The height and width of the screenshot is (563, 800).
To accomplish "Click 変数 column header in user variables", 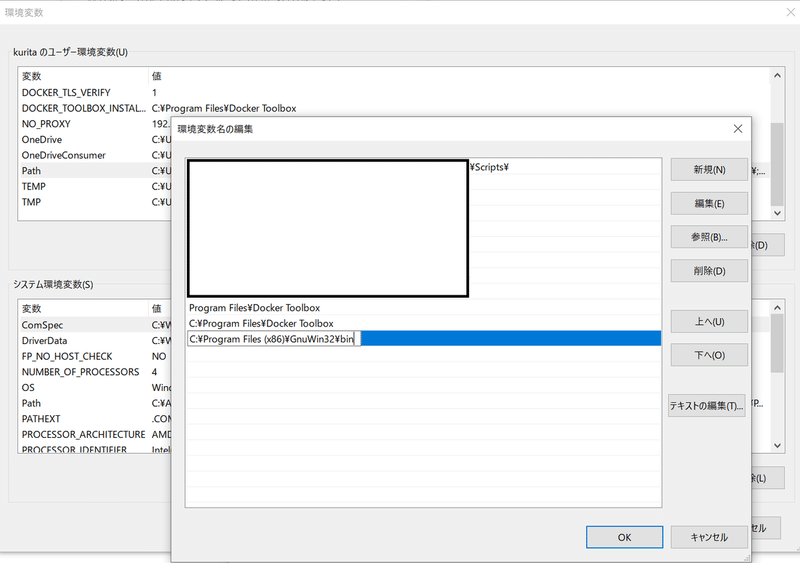I will coord(83,76).
